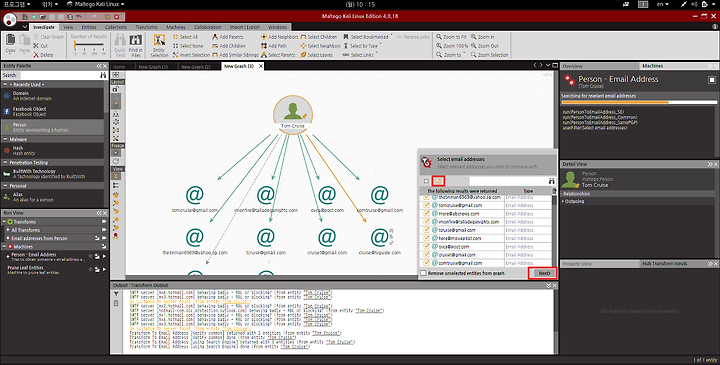
Task: Click the Next button in dialog
Action: 544,273
